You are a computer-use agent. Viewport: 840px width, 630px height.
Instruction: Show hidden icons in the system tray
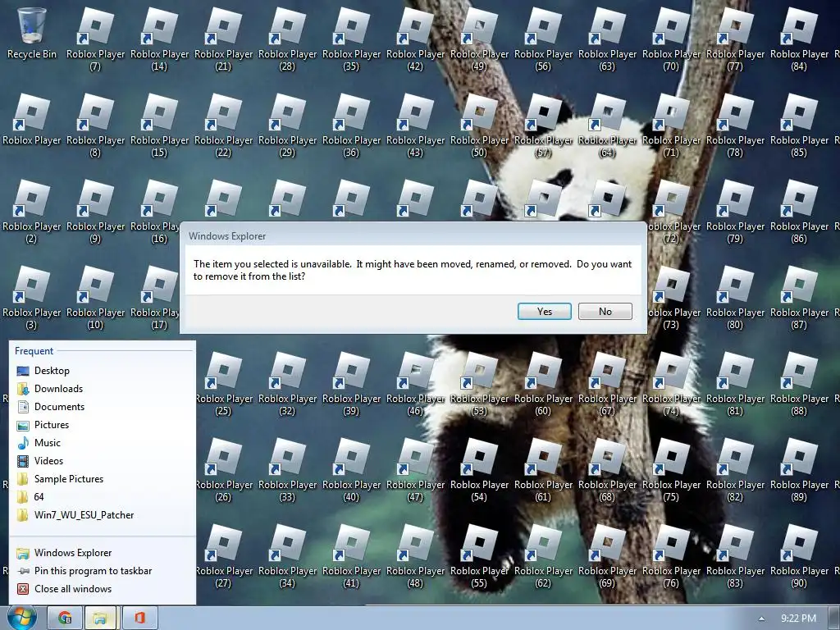click(x=762, y=619)
